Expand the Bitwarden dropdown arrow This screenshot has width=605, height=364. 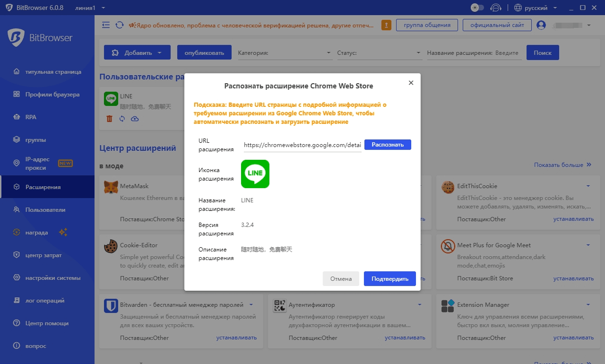click(x=251, y=304)
